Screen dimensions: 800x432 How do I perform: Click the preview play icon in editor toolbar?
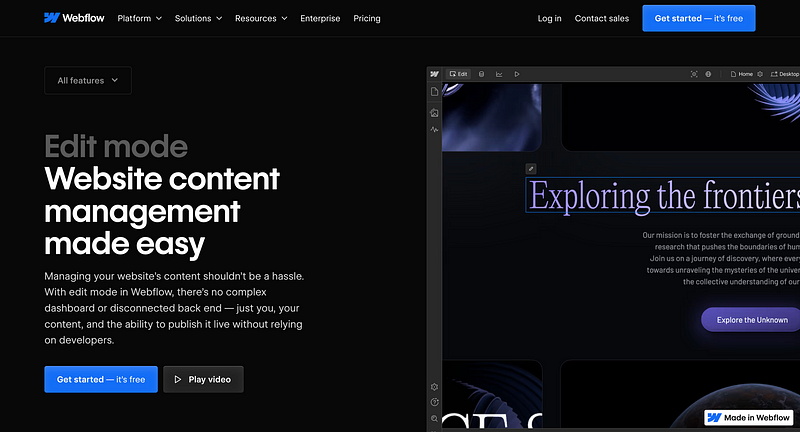tap(517, 74)
